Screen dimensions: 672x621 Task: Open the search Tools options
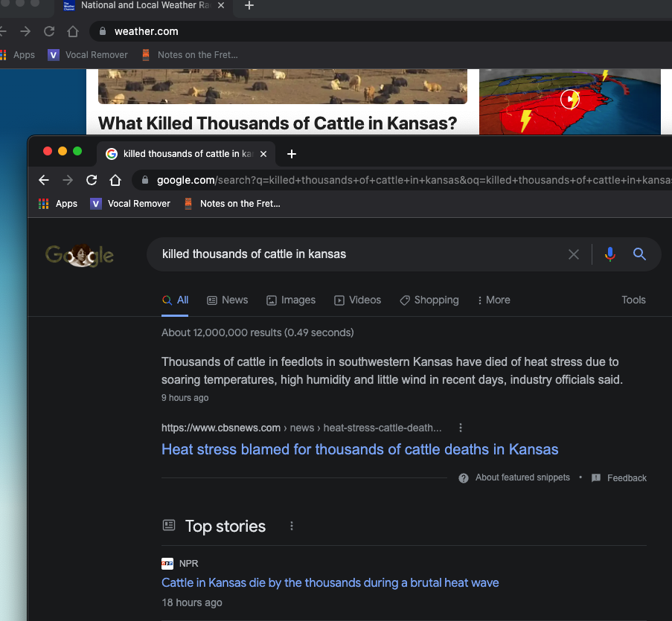(x=633, y=300)
